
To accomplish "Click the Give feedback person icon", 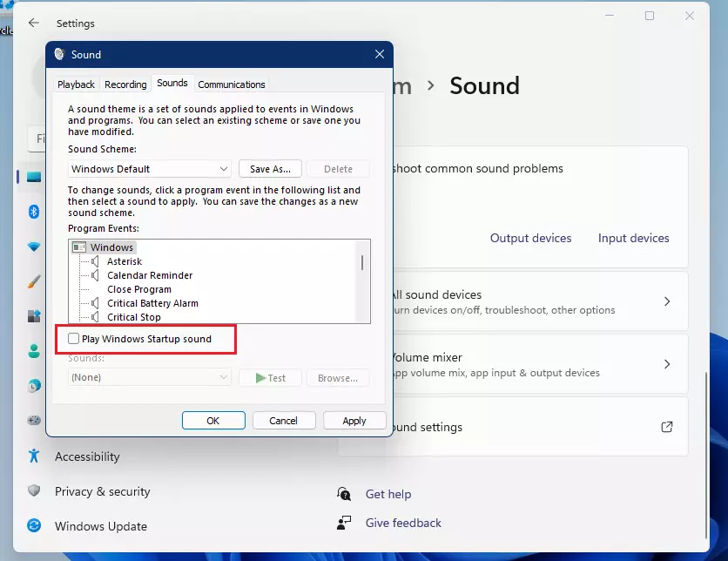I will [344, 523].
